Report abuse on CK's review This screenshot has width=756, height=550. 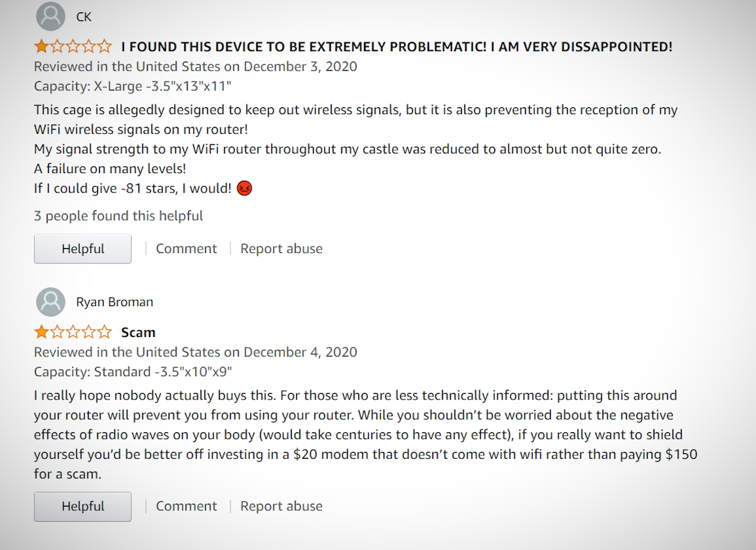tap(281, 249)
